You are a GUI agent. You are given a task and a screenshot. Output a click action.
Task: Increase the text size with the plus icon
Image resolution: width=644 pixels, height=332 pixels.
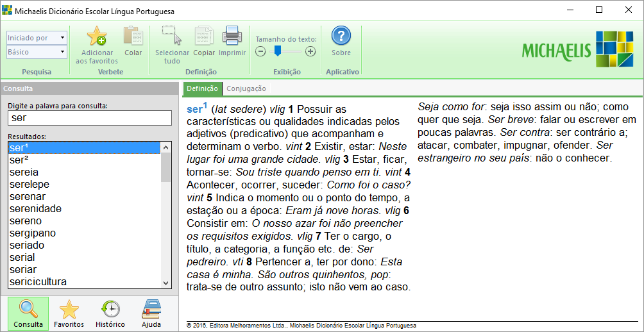pos(310,51)
